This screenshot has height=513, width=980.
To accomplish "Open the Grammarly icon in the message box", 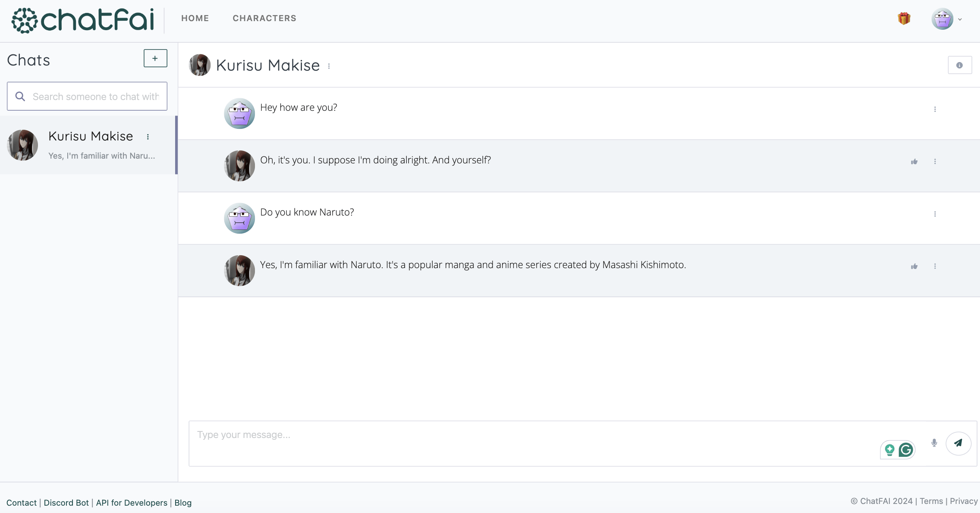I will tap(905, 449).
